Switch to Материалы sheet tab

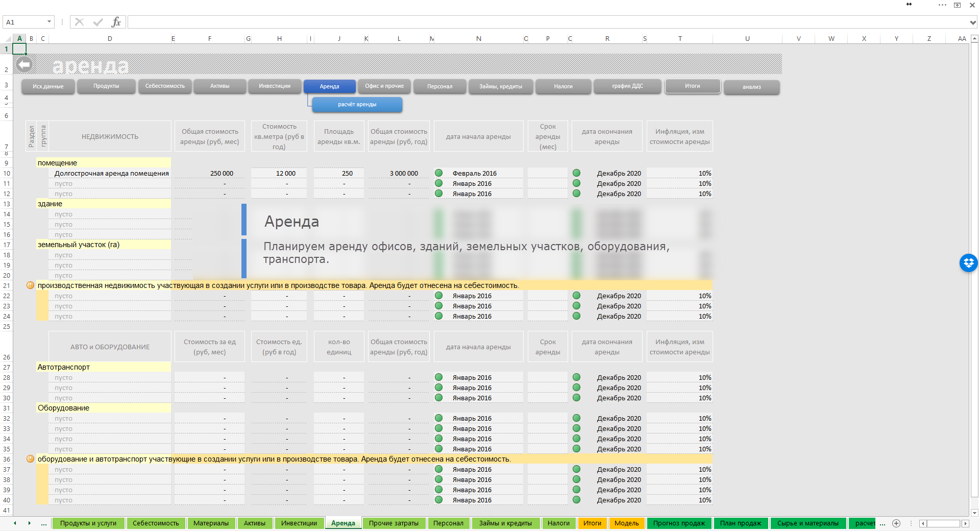point(211,523)
